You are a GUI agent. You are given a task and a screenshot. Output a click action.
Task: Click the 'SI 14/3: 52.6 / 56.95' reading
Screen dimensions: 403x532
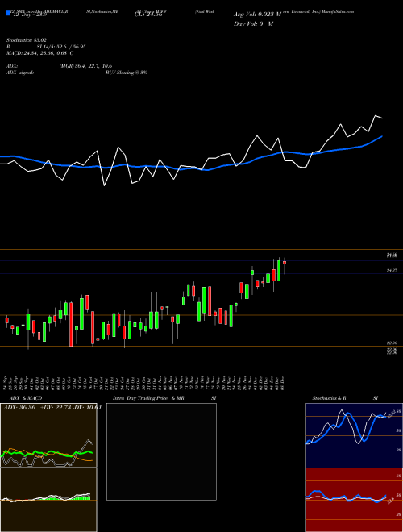pyautogui.click(x=61, y=47)
